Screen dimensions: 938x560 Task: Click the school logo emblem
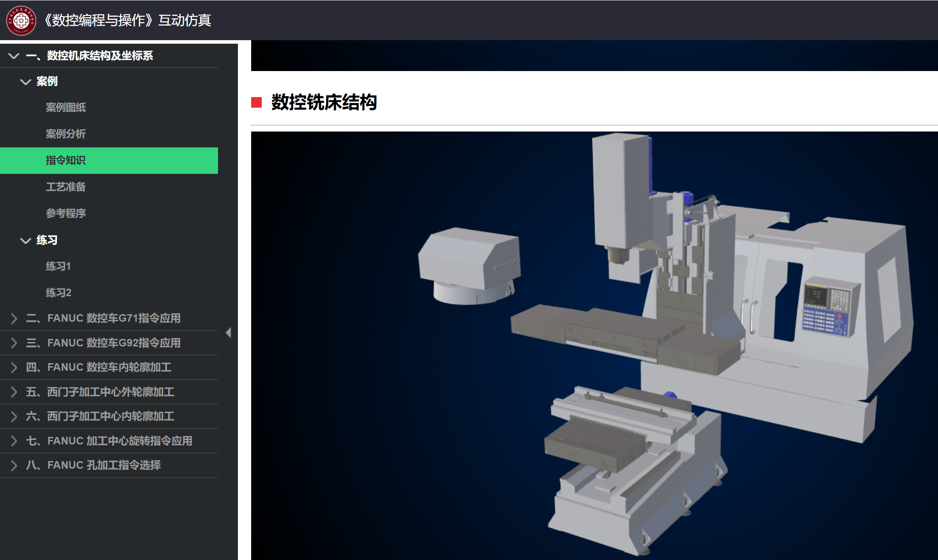point(21,20)
